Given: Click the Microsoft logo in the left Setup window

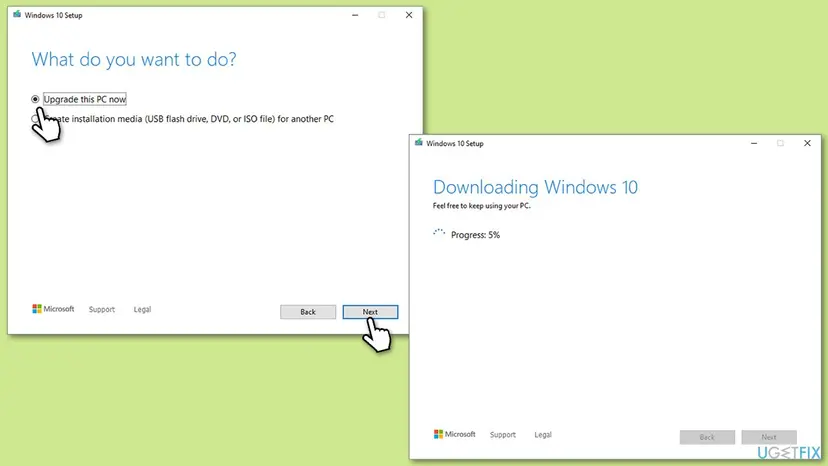Looking at the screenshot, I should coord(53,309).
